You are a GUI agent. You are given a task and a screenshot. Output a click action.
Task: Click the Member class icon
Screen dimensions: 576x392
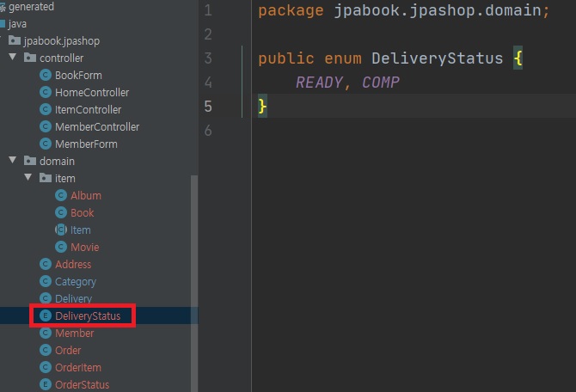46,333
